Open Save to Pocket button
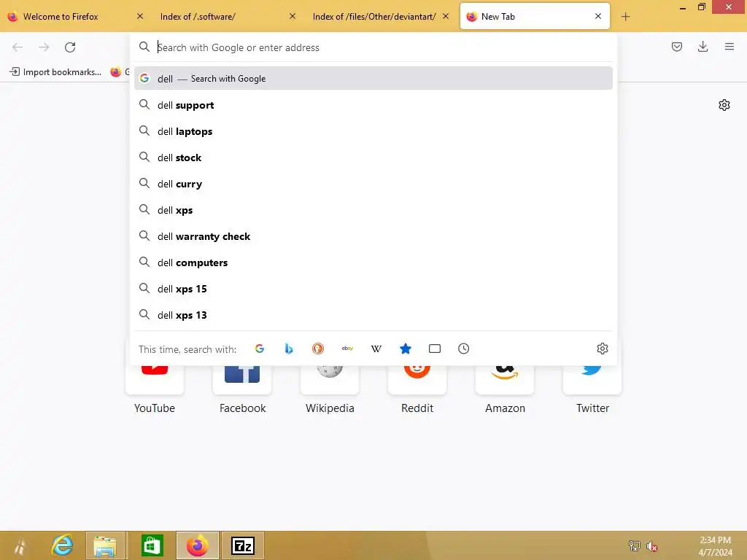747x560 pixels. pos(676,47)
